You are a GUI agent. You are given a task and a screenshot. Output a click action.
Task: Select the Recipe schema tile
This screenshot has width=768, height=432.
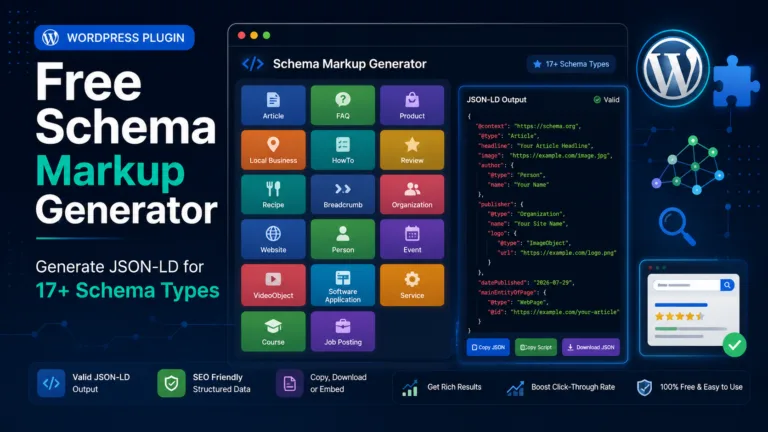click(273, 194)
